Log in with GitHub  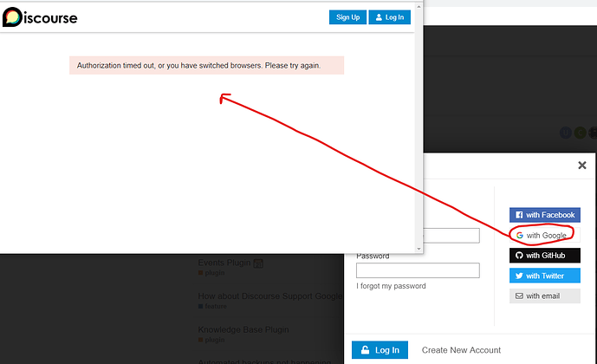tap(545, 256)
